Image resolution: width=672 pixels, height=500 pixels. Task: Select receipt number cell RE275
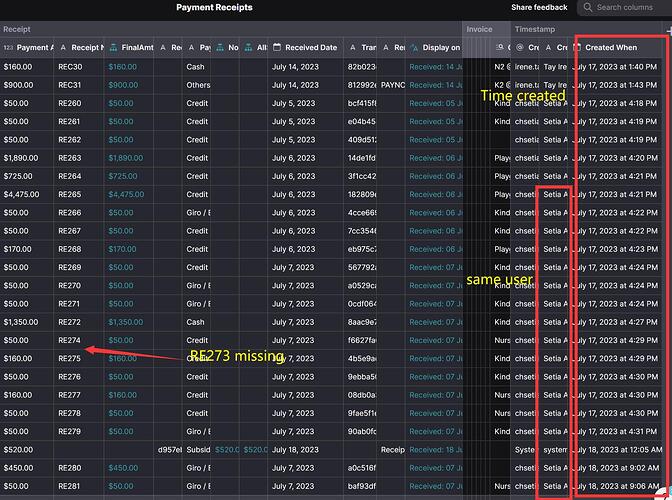tap(78, 359)
